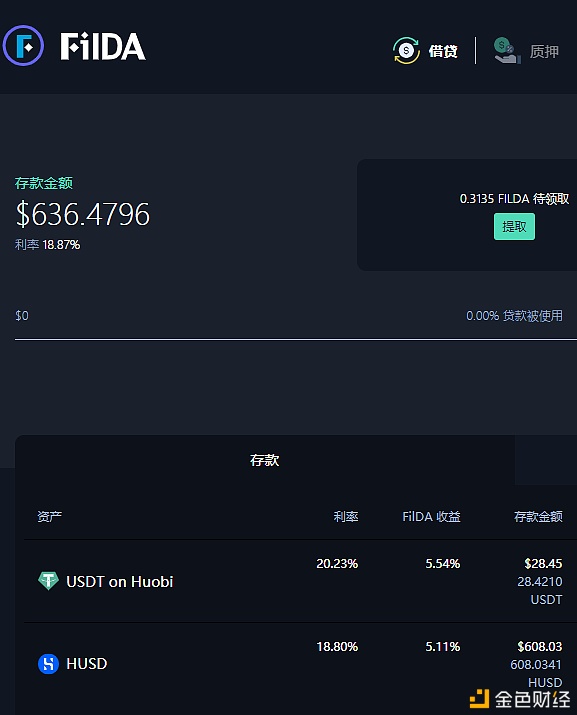Click the $636.4796 total deposit value
The width and height of the screenshot is (577, 715).
tap(83, 214)
